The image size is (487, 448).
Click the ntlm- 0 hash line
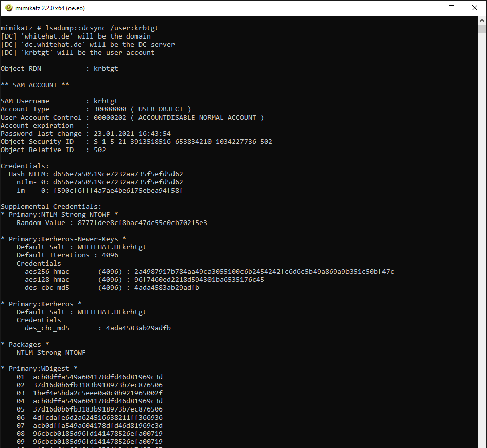pyautogui.click(x=100, y=182)
